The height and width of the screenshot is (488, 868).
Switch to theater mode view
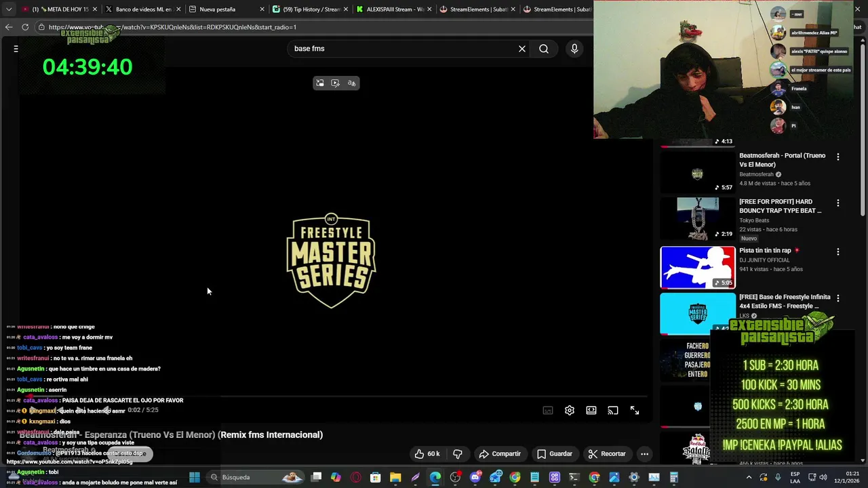[591, 410]
